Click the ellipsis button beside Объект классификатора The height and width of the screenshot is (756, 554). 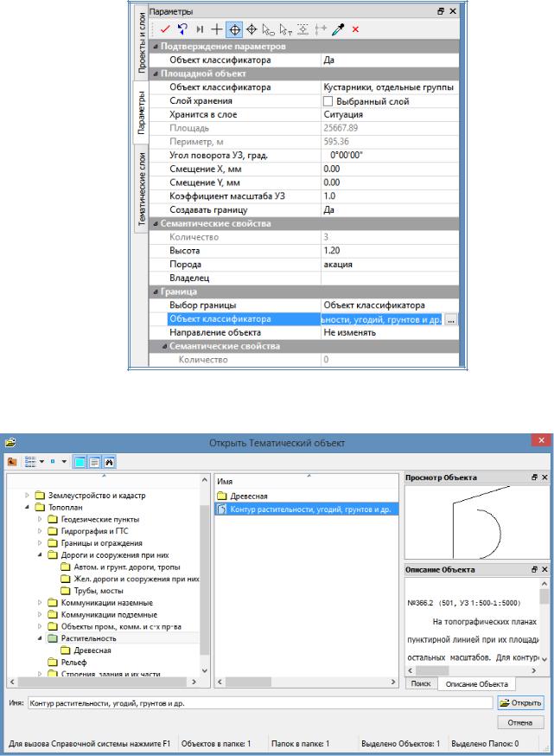coord(451,320)
